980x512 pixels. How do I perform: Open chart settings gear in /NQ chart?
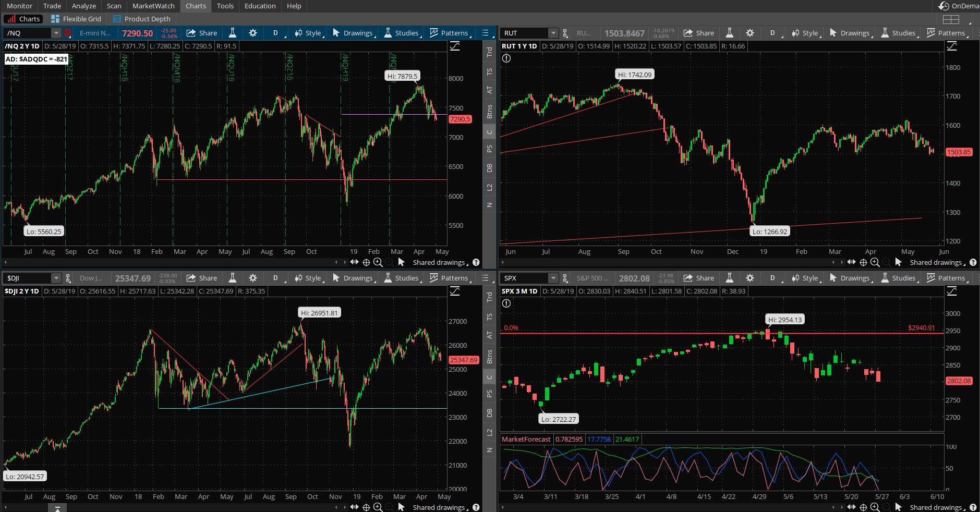click(x=253, y=33)
